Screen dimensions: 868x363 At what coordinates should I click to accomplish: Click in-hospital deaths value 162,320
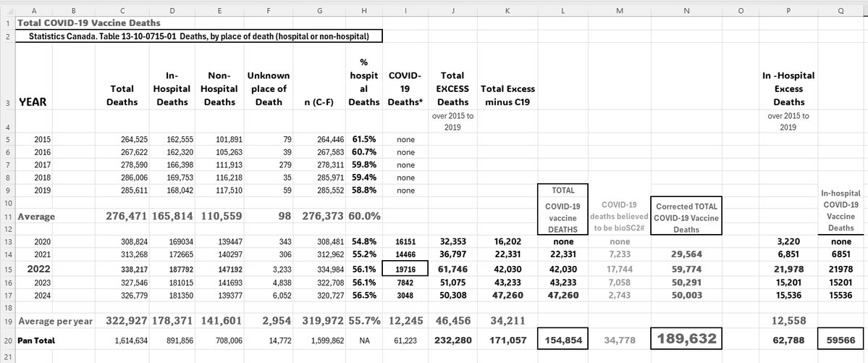[172, 152]
